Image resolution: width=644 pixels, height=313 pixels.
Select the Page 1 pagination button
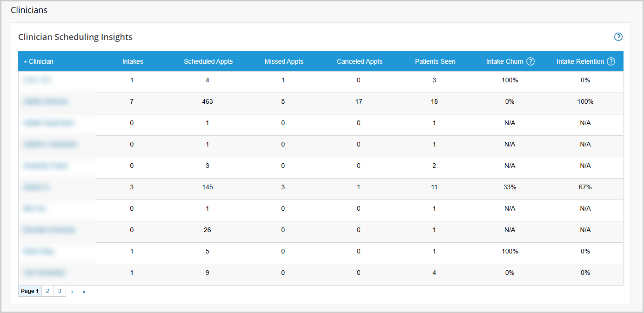(x=30, y=291)
